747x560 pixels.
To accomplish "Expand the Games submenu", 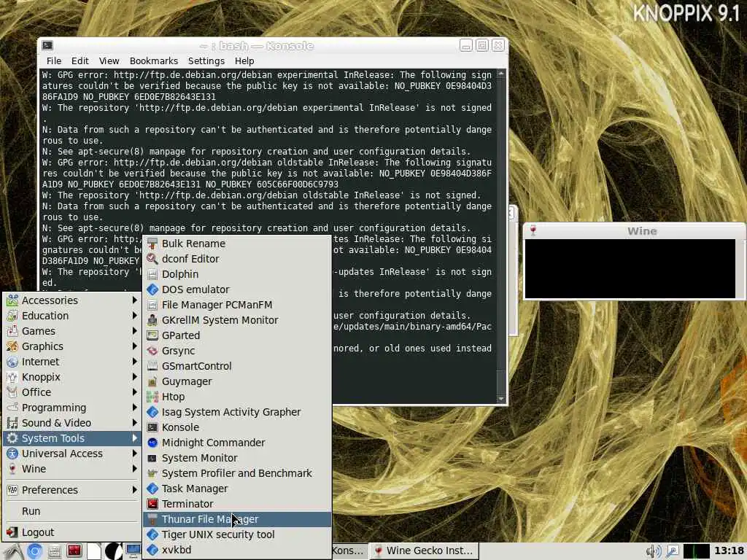I will tap(72, 330).
